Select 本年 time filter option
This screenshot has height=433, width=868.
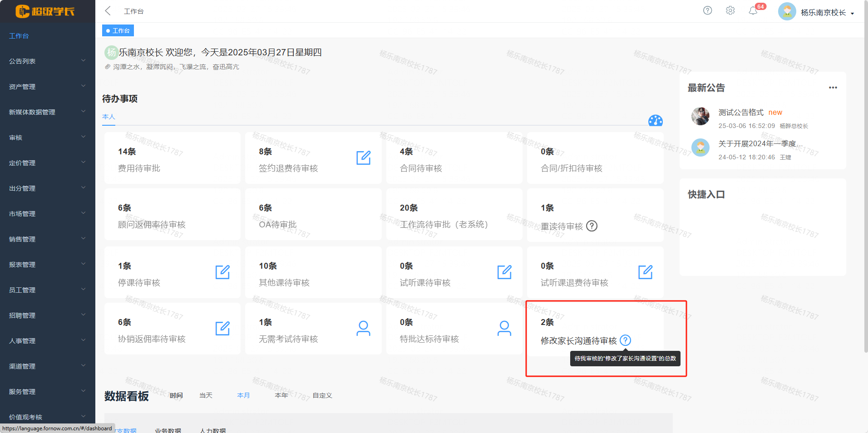[x=281, y=395]
